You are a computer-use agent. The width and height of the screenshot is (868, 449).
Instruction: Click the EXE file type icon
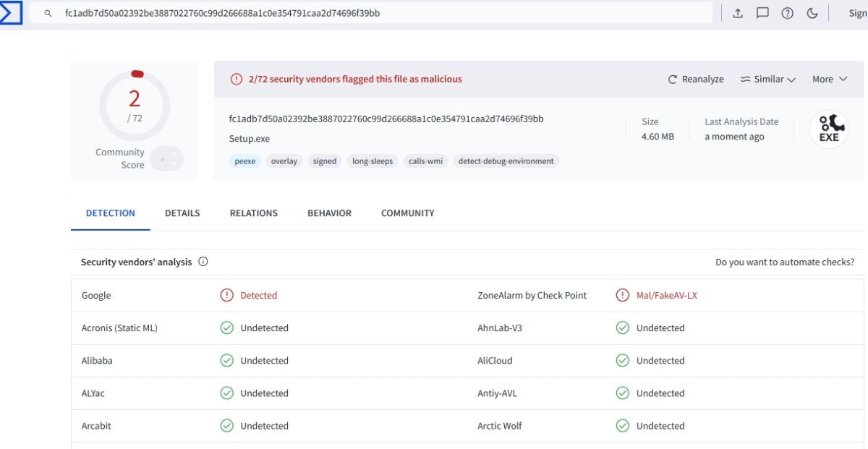[829, 129]
